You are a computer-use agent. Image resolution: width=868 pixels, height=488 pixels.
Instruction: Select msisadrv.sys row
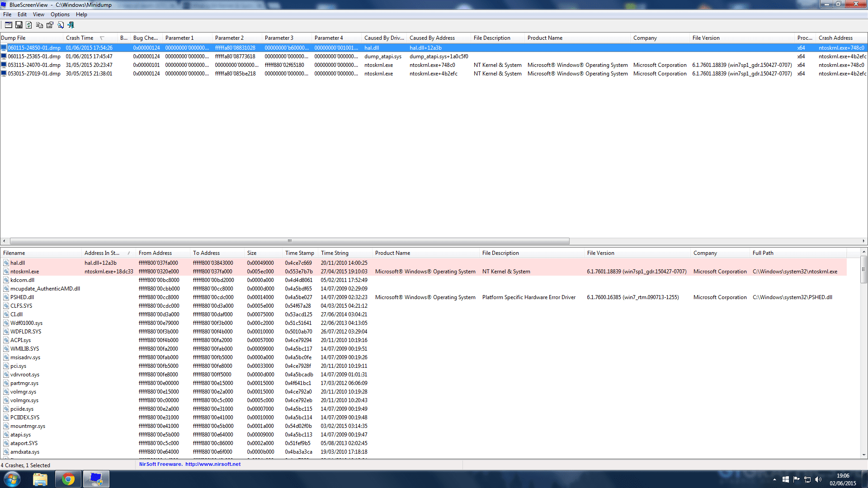(x=424, y=357)
